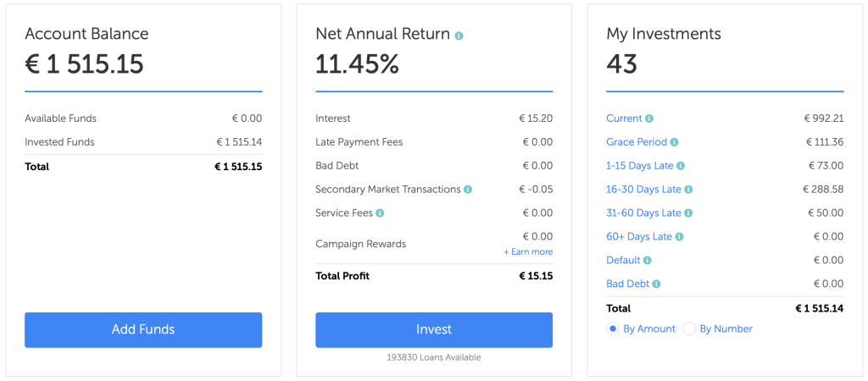
Task: Click info icon next to Net Annual Return
Action: (459, 36)
